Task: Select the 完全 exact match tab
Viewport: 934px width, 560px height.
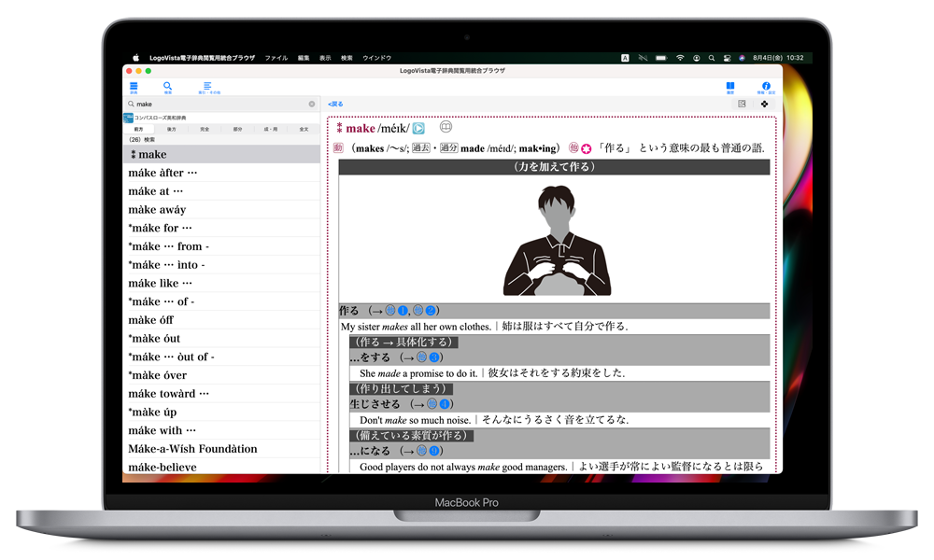Action: click(205, 129)
